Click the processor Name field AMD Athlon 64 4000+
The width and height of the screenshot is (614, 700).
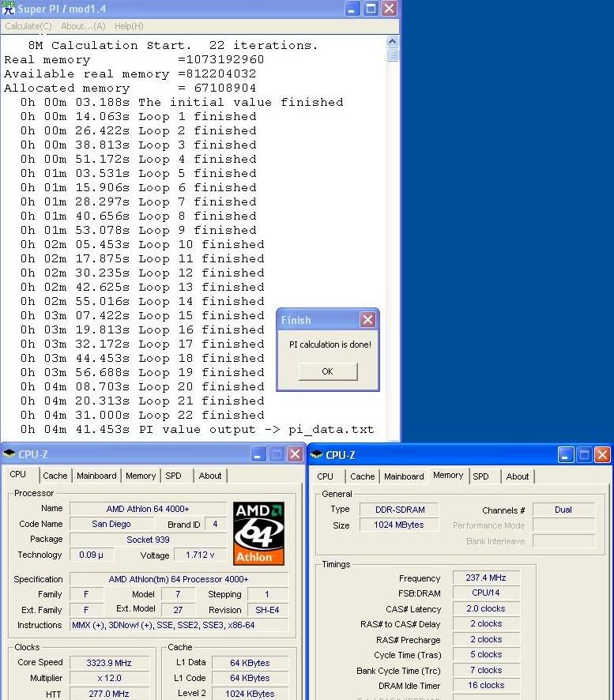pos(148,509)
